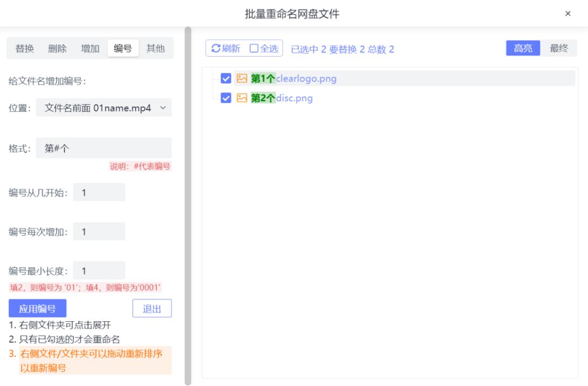The image size is (588, 386).
Task: Switch to the 替换 tab
Action: point(24,48)
